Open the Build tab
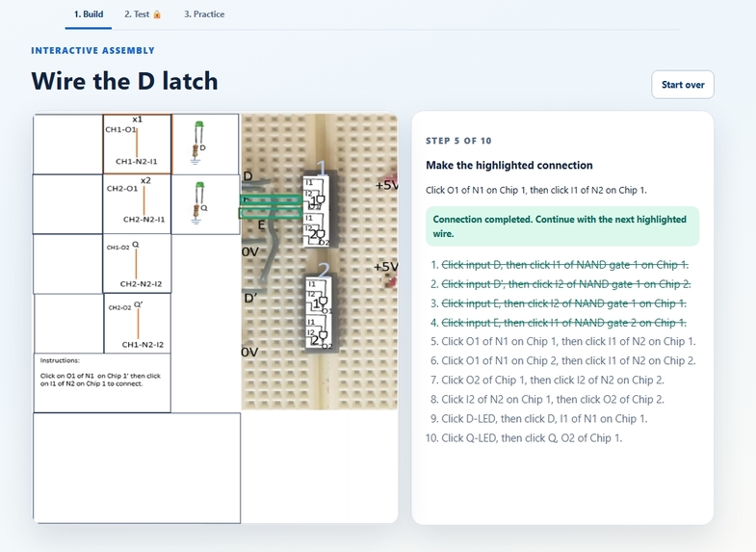The height and width of the screenshot is (552, 756). click(x=89, y=14)
